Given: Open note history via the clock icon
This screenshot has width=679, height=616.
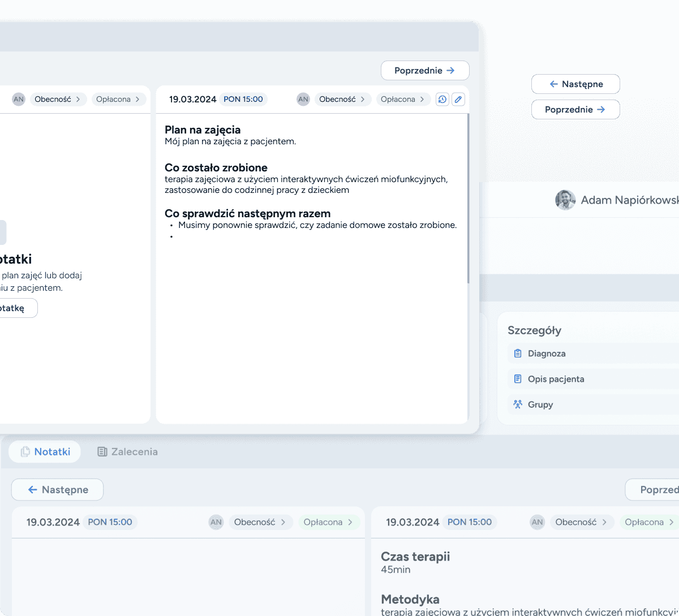Looking at the screenshot, I should click(442, 100).
